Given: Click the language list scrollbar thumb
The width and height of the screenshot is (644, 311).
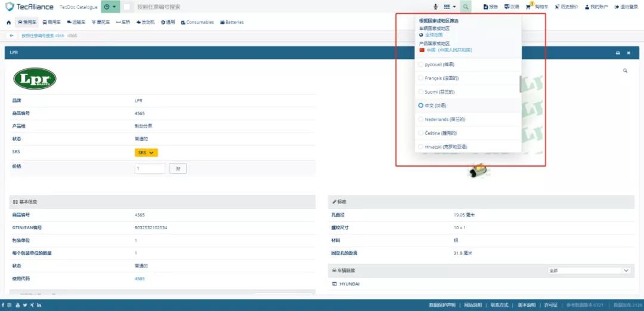Looking at the screenshot, I should [x=521, y=84].
